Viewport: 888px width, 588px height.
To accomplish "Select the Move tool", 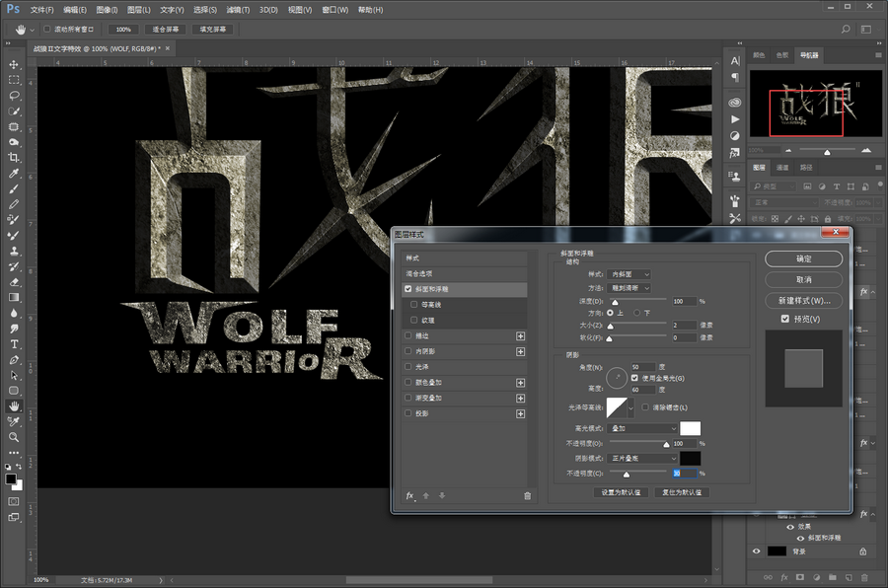I will click(14, 64).
